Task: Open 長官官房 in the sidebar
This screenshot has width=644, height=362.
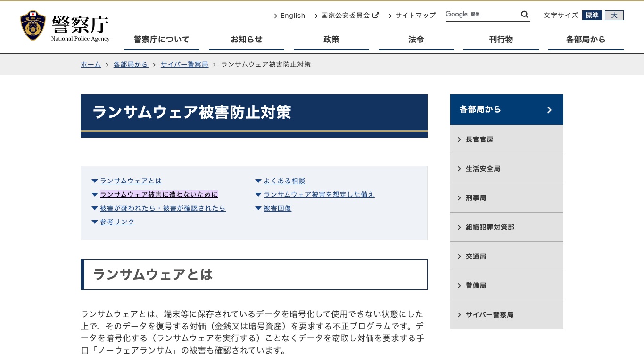Action: (x=507, y=140)
